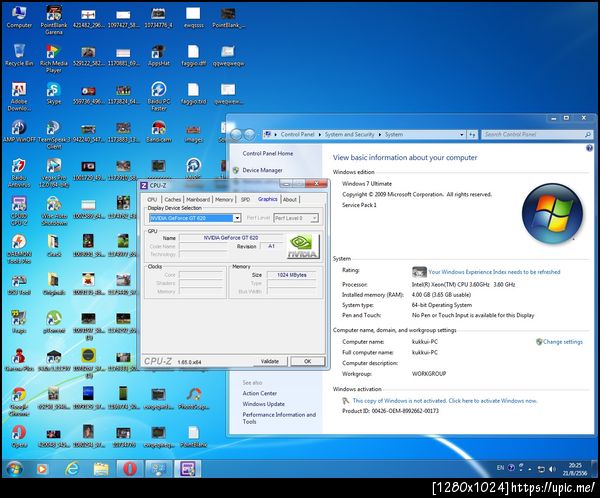600x498 pixels.
Task: Show hidden tray icons arrow
Action: (x=530, y=469)
